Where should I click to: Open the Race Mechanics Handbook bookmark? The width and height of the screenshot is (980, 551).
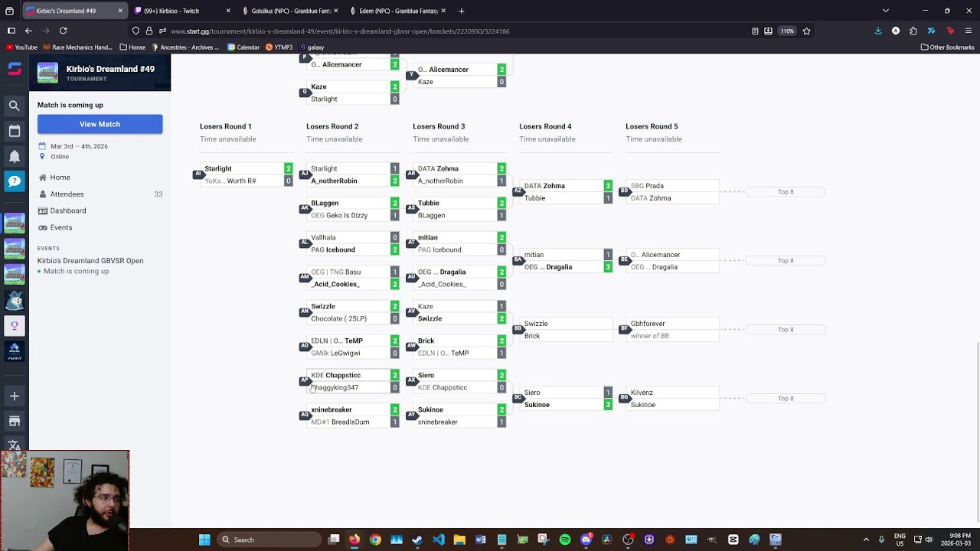pos(77,47)
